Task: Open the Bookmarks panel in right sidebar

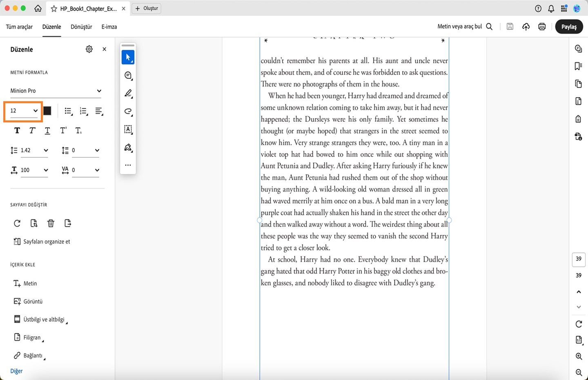Action: pyautogui.click(x=578, y=66)
